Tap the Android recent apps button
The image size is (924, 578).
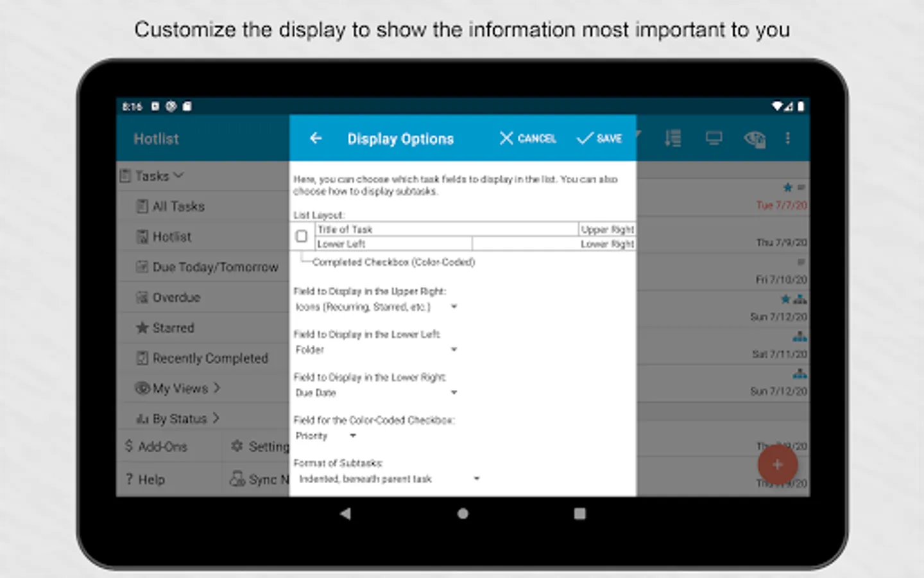coord(580,513)
